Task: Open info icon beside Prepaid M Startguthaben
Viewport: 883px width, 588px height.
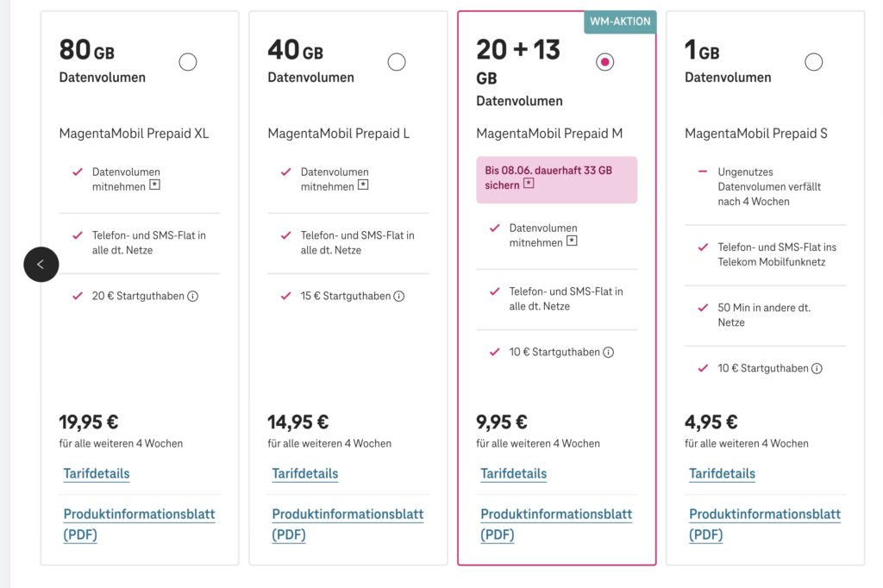Action: coord(608,353)
